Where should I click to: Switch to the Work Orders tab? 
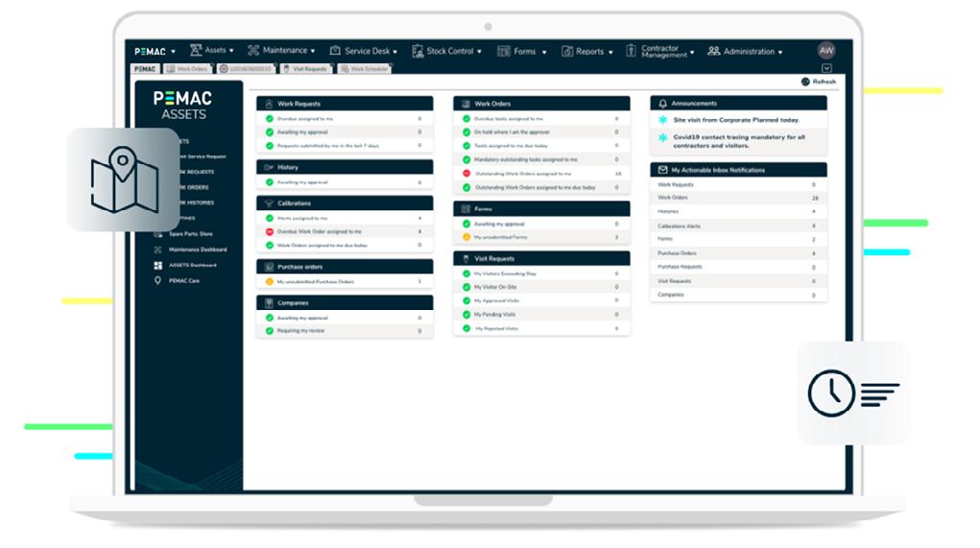[187, 69]
